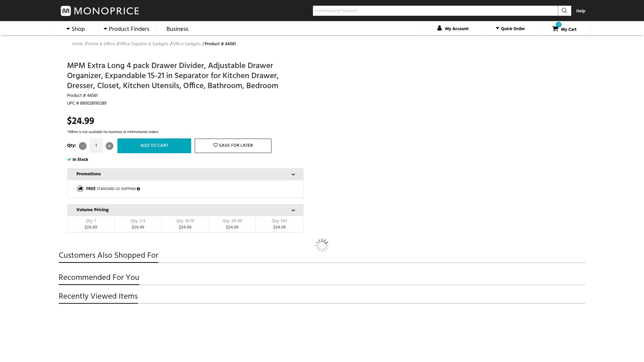
Task: Click the Help link
Action: coord(581,11)
